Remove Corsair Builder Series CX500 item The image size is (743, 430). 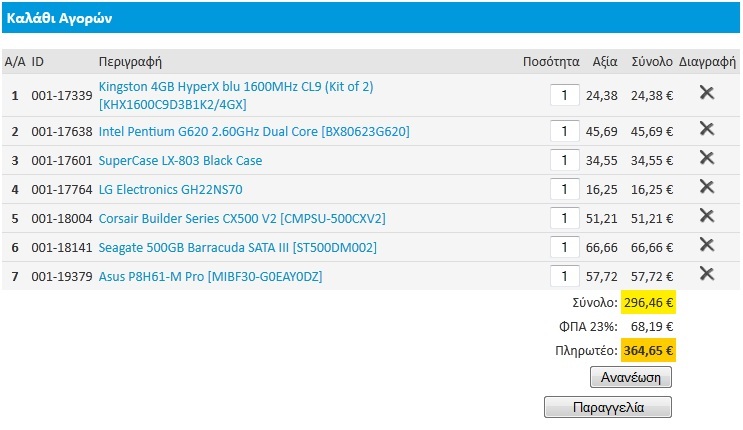coord(707,216)
